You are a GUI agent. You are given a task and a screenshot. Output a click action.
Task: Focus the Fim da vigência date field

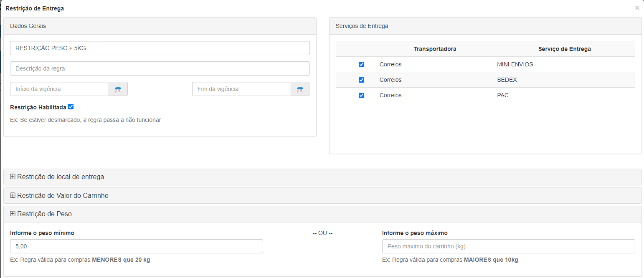click(x=241, y=89)
